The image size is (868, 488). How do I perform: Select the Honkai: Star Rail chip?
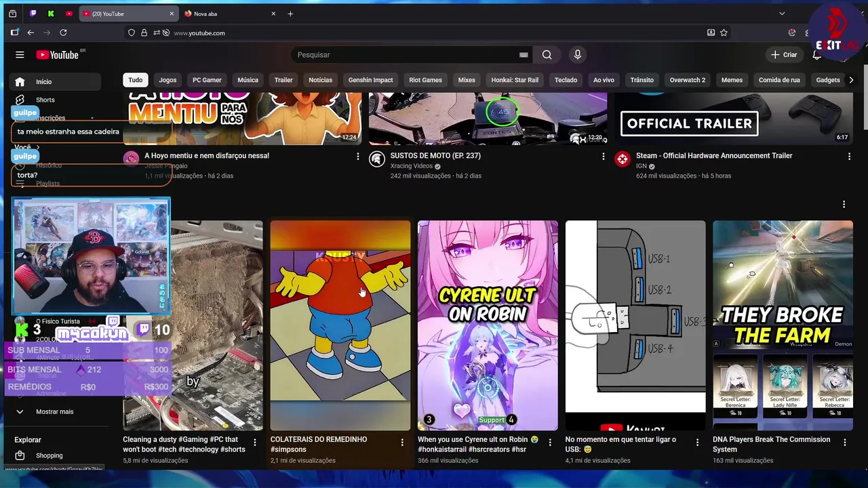click(515, 80)
